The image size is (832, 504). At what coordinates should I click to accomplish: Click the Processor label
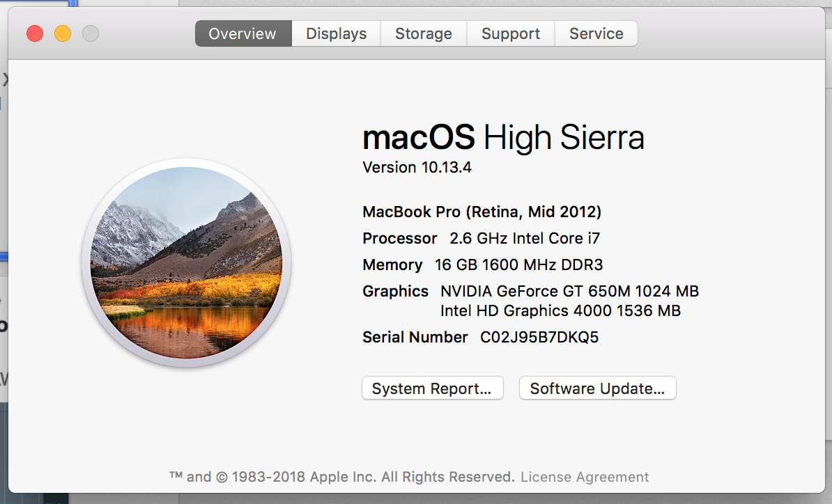coord(399,239)
